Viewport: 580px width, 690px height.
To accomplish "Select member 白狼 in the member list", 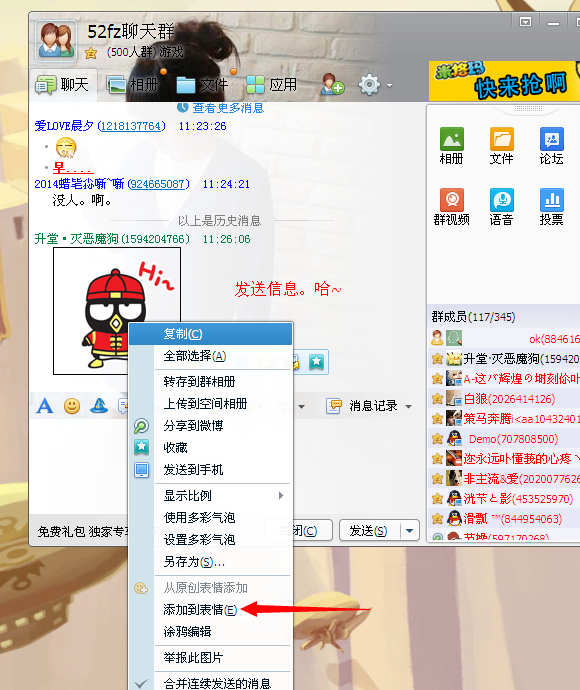I will coord(500,399).
